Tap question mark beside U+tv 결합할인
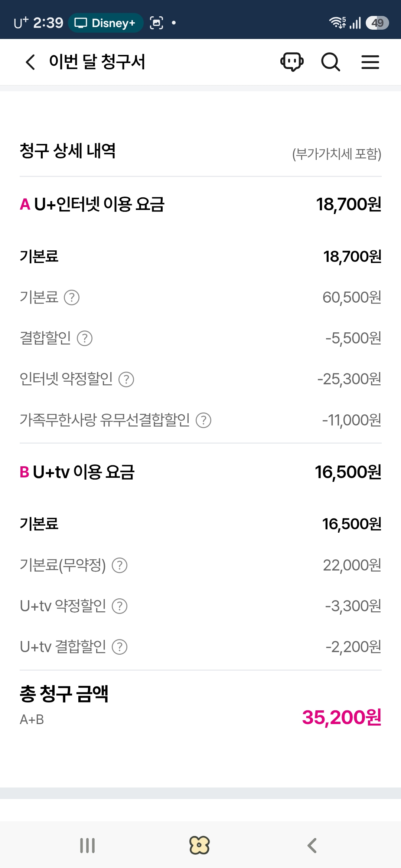 [120, 647]
